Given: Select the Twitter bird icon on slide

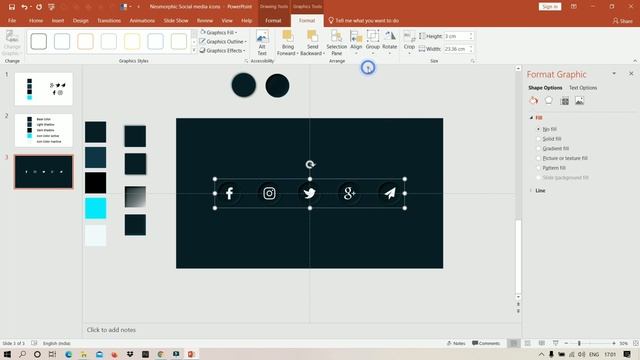Looking at the screenshot, I should 309,193.
